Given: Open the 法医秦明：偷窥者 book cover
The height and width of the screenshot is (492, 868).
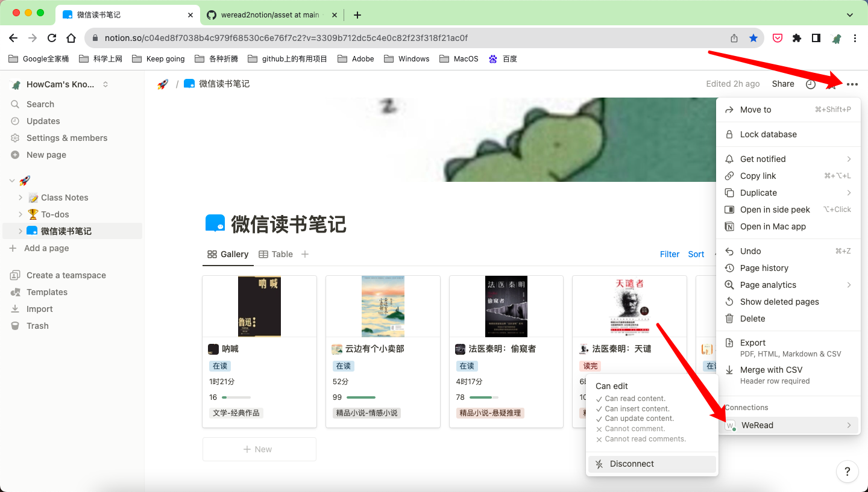Looking at the screenshot, I should (506, 307).
